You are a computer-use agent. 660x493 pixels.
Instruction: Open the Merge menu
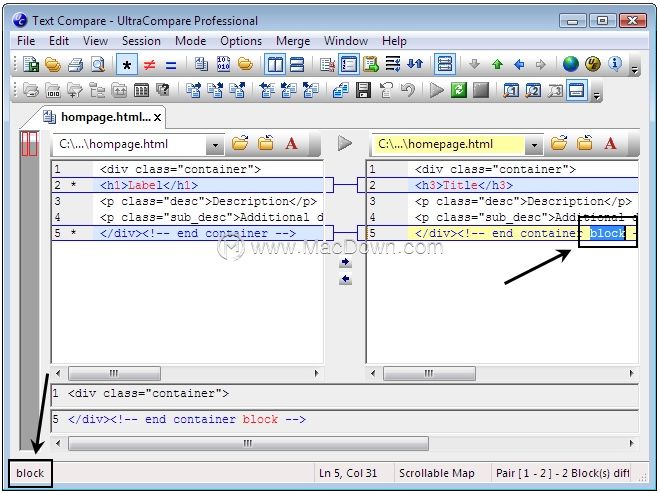tap(293, 41)
